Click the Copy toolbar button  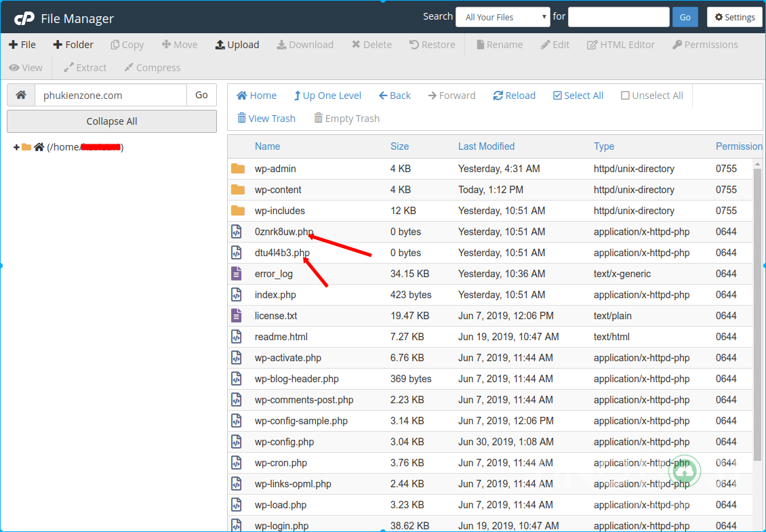pyautogui.click(x=127, y=45)
